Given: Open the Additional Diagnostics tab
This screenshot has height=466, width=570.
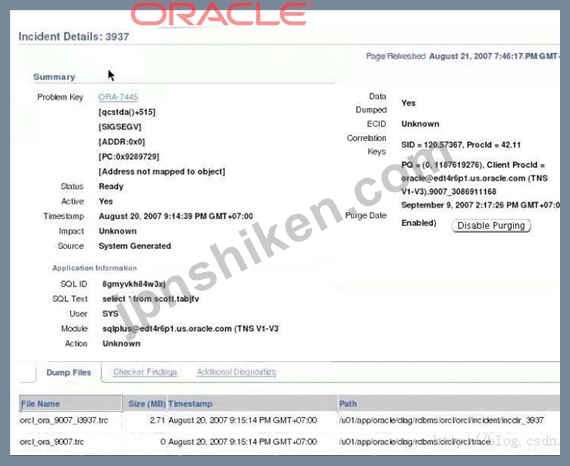Looking at the screenshot, I should coord(236,372).
